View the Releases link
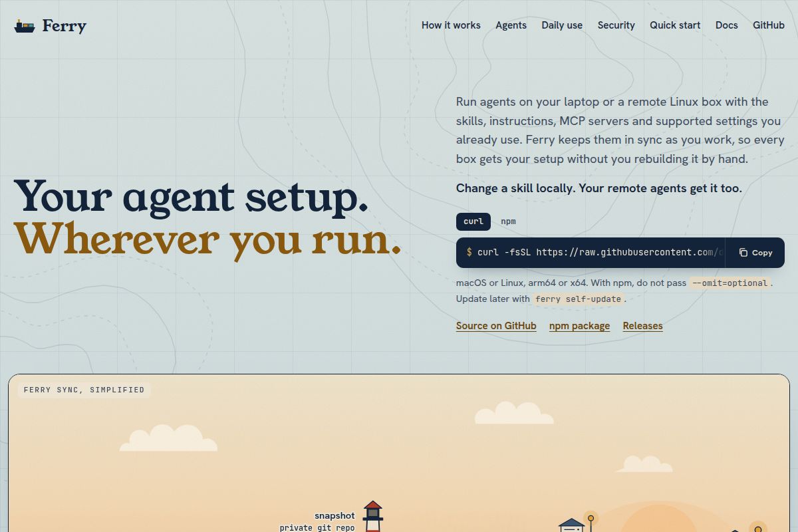 click(x=642, y=326)
